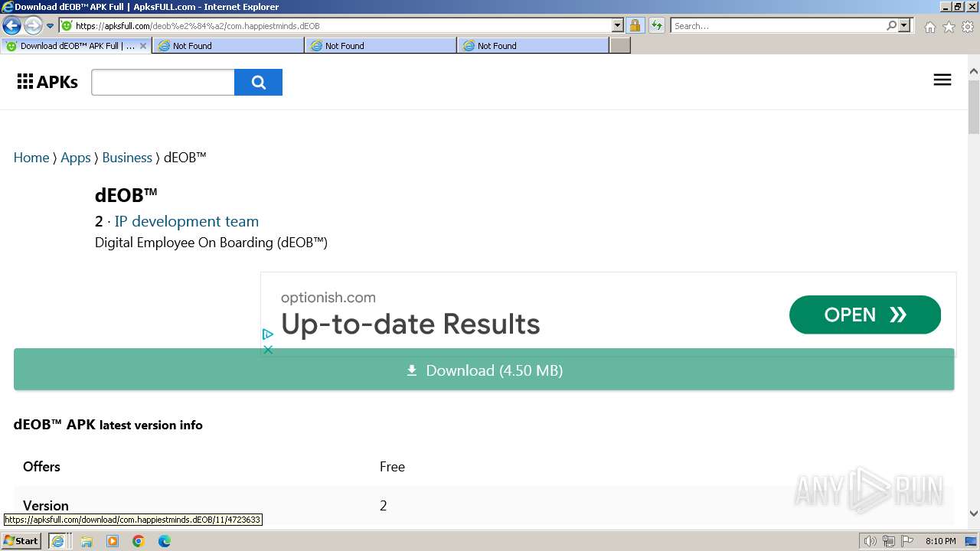The height and width of the screenshot is (551, 980).
Task: Go forward with the browser Forward arrow
Action: point(33,25)
